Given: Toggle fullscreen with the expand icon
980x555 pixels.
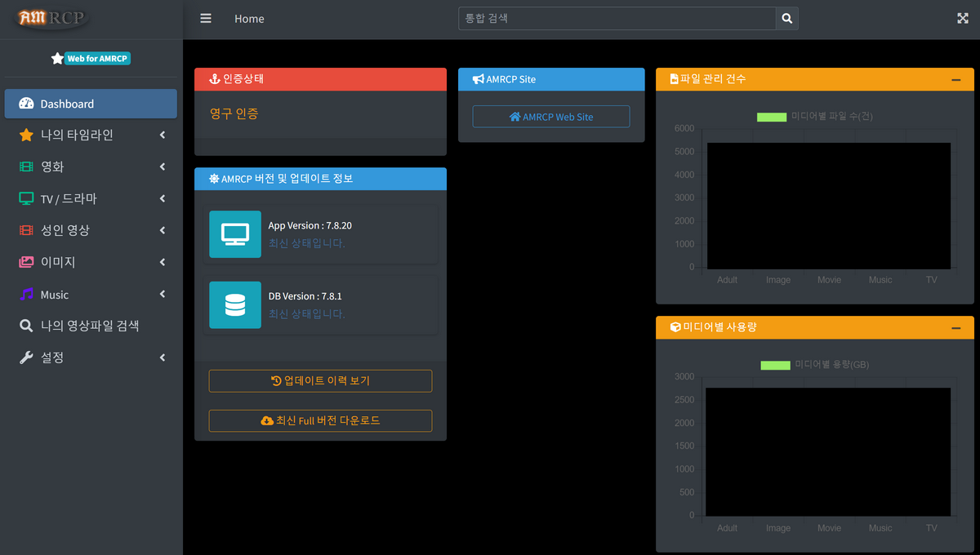Looking at the screenshot, I should point(962,19).
